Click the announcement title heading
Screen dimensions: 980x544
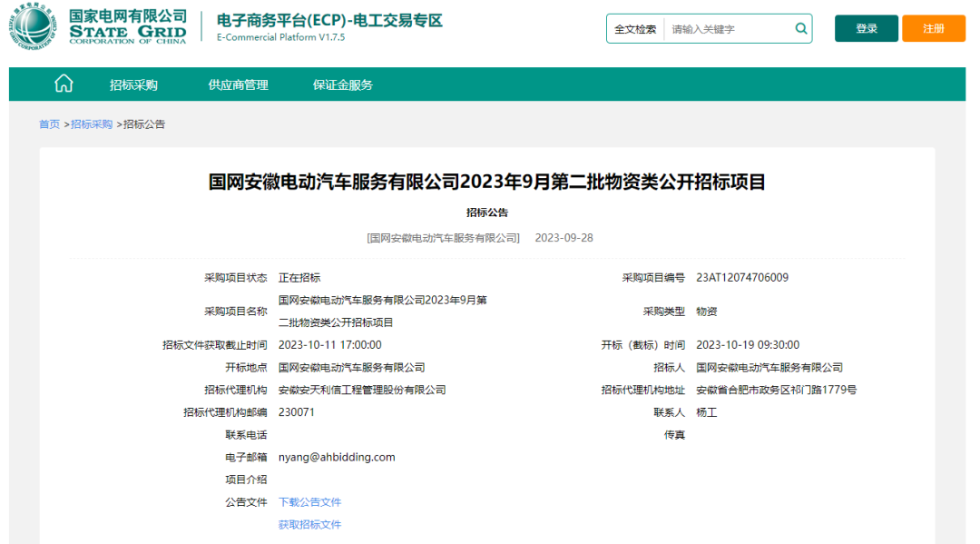[x=487, y=182]
